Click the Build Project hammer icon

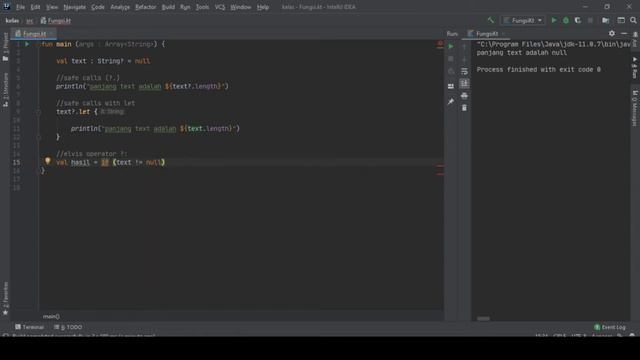point(491,20)
